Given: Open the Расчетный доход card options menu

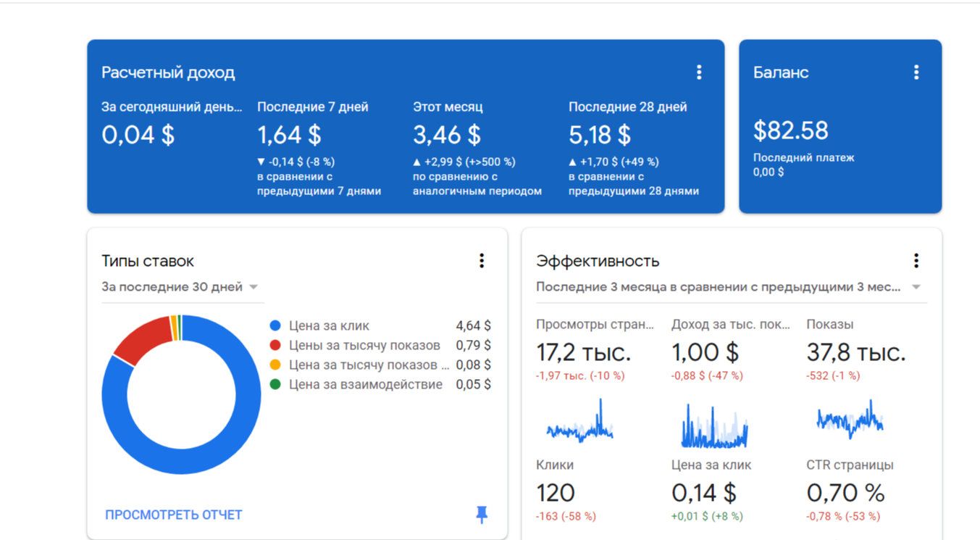Looking at the screenshot, I should [x=699, y=72].
